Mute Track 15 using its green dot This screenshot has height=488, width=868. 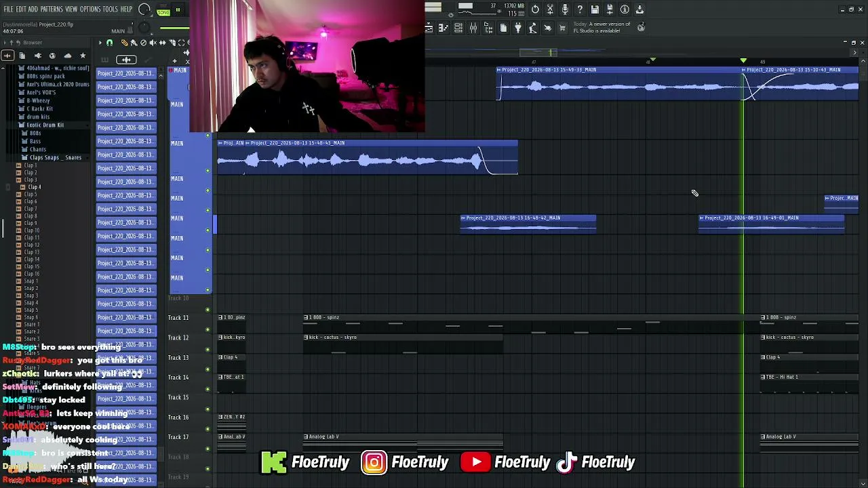208,409
